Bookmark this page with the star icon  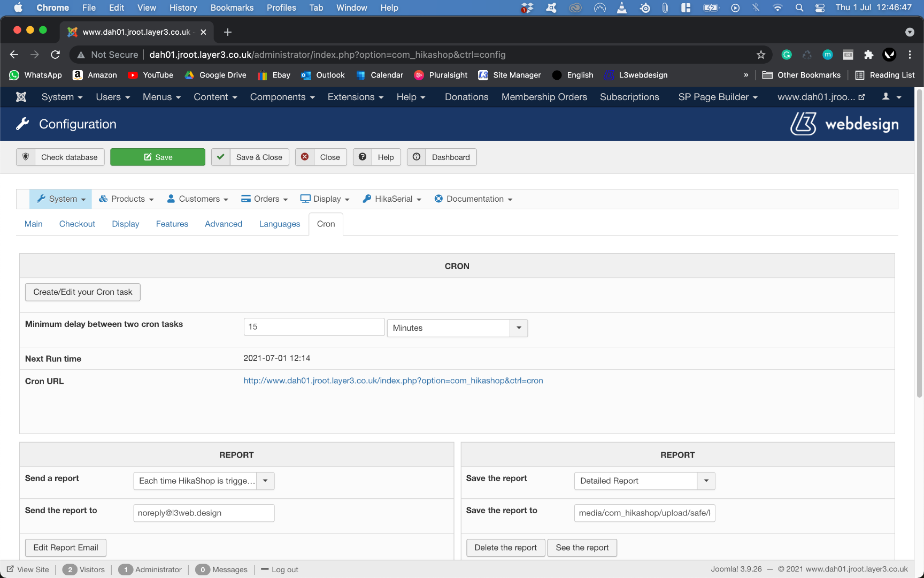(x=761, y=55)
